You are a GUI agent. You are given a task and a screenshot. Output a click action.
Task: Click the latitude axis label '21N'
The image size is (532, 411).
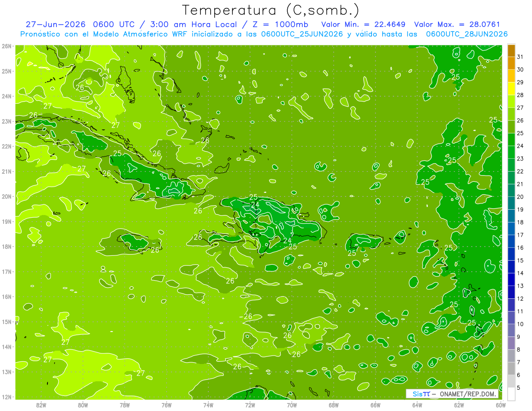[x=7, y=171]
